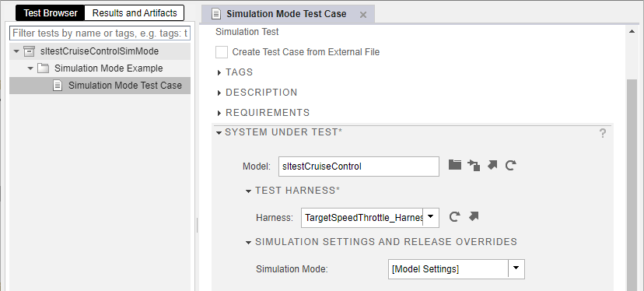Expand the TAGS section
Screen dimensions: 644x291
coord(219,73)
